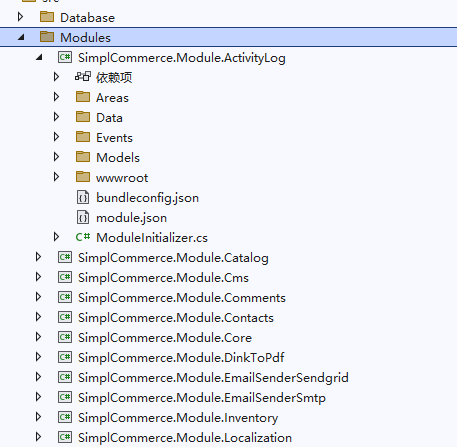This screenshot has height=447, width=457.
Task: Click the wwwroot folder icon
Action: pos(83,177)
